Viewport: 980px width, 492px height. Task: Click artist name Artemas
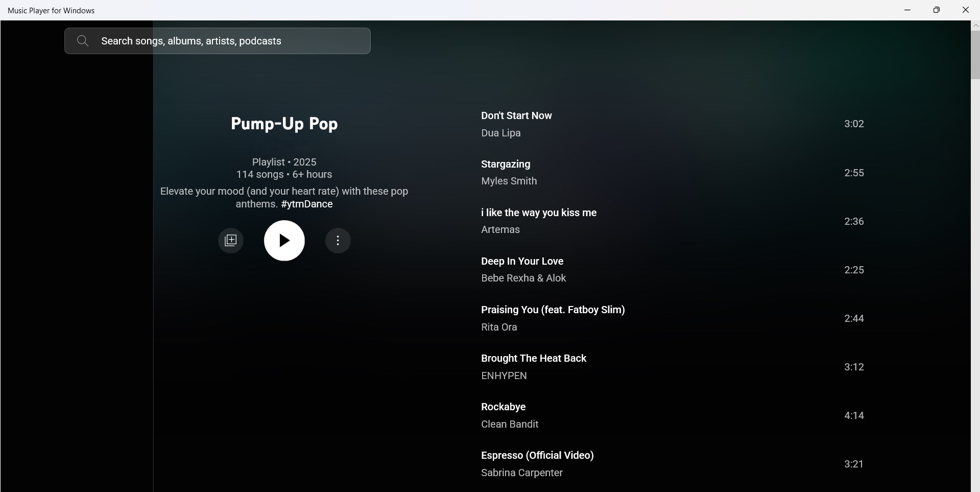click(500, 229)
